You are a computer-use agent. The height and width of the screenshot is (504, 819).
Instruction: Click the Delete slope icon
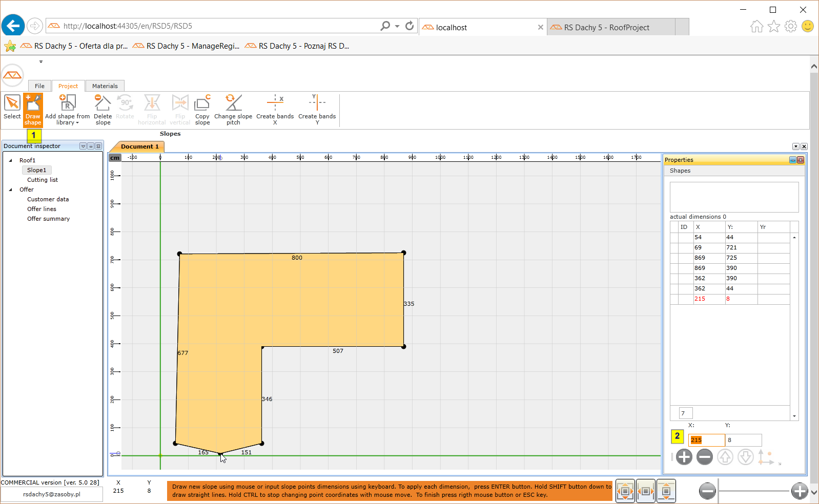103,109
